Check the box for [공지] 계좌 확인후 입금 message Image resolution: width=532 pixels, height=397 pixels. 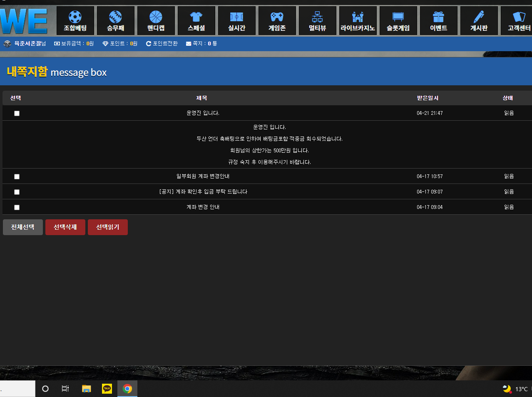17,192
